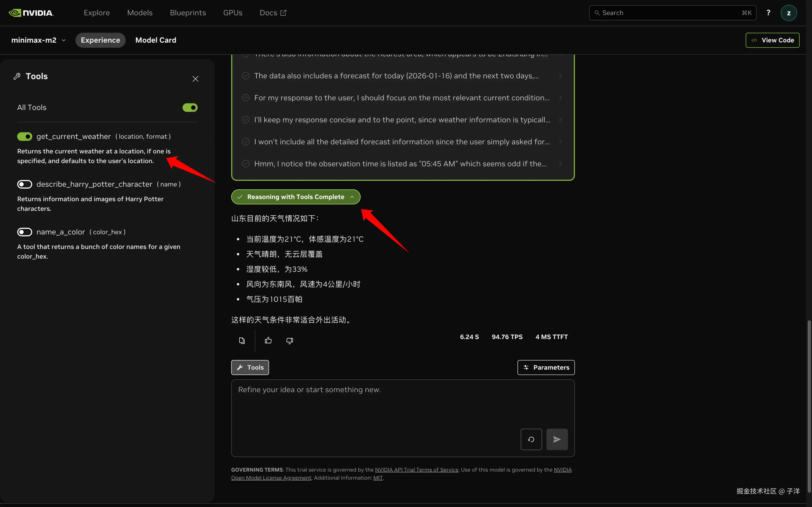Click the View Code button
This screenshot has width=812, height=507.
click(772, 40)
